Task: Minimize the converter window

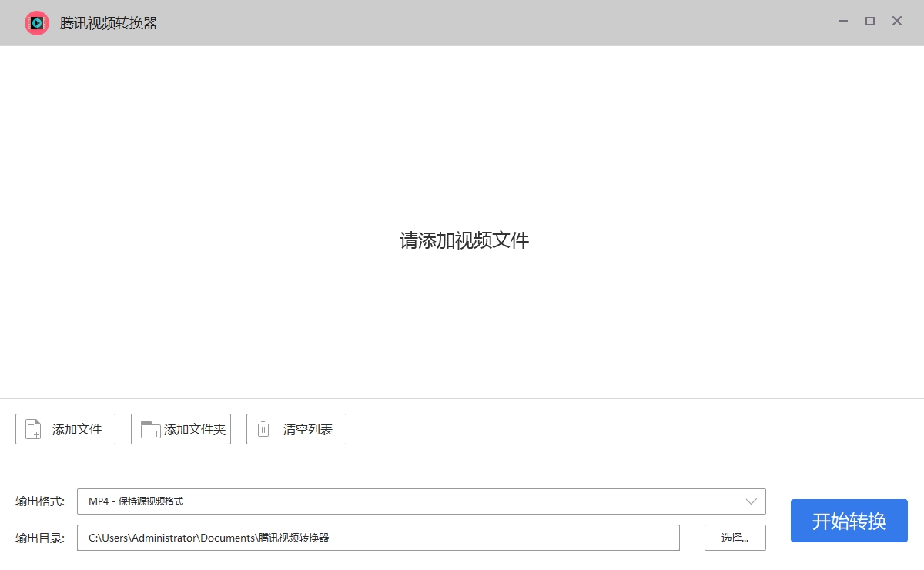Action: click(843, 22)
